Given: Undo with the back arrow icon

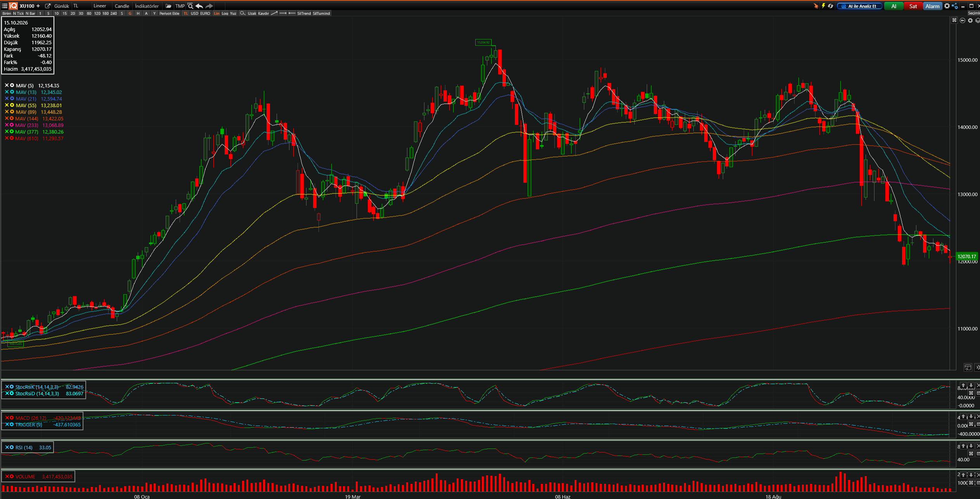Looking at the screenshot, I should click(199, 6).
